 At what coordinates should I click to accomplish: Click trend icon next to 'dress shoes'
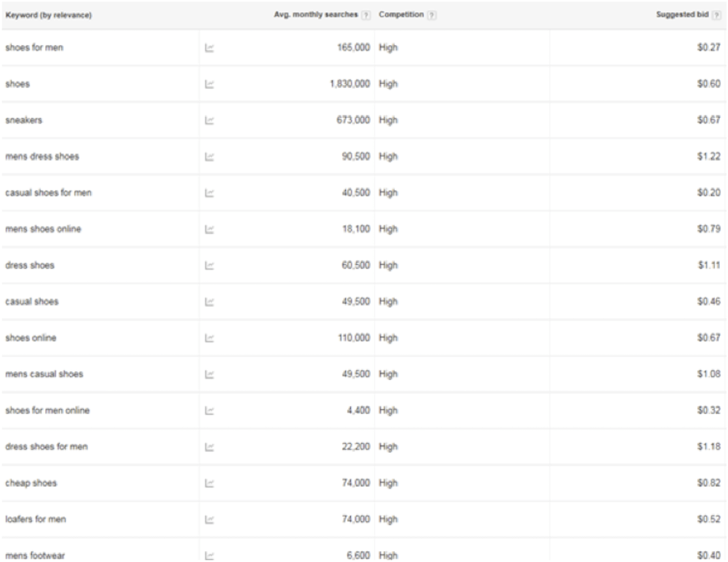[x=209, y=266]
